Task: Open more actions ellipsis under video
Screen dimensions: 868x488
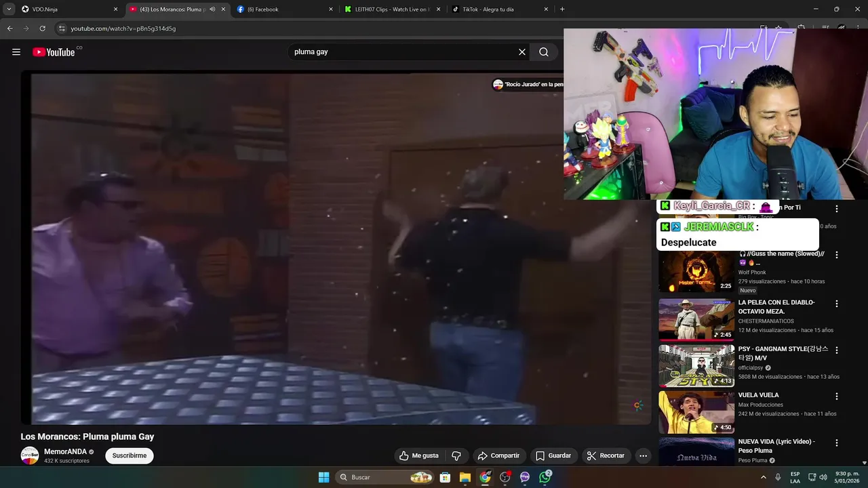Action: point(643,455)
